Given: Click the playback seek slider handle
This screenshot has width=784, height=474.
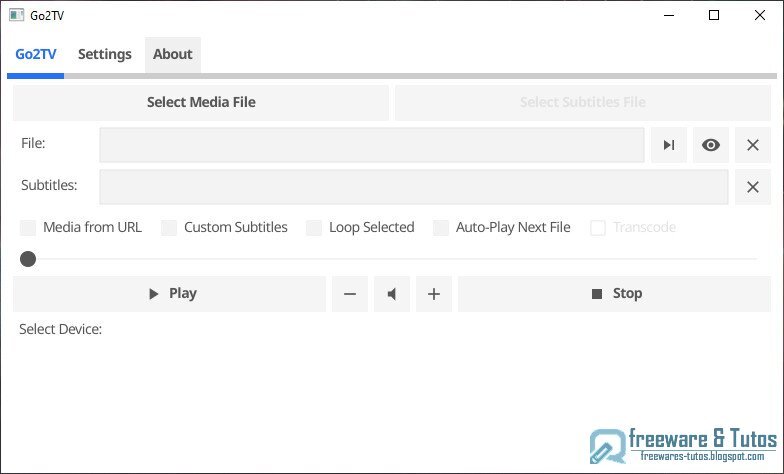Looking at the screenshot, I should [28, 259].
